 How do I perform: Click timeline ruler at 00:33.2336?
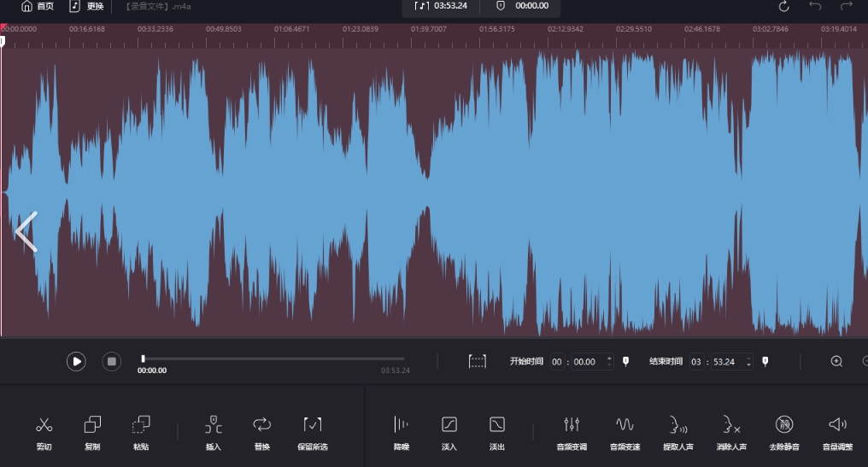click(x=155, y=29)
